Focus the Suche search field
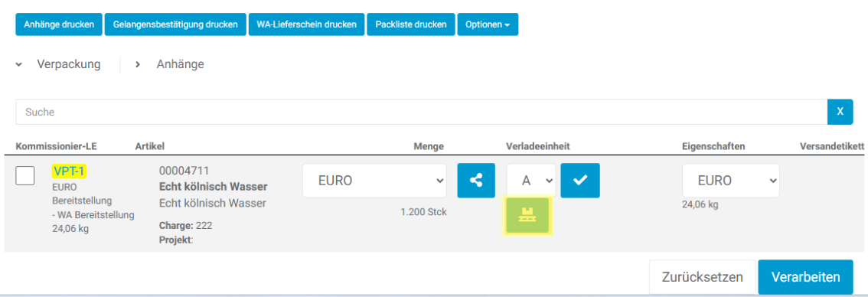The width and height of the screenshot is (868, 297). point(421,112)
